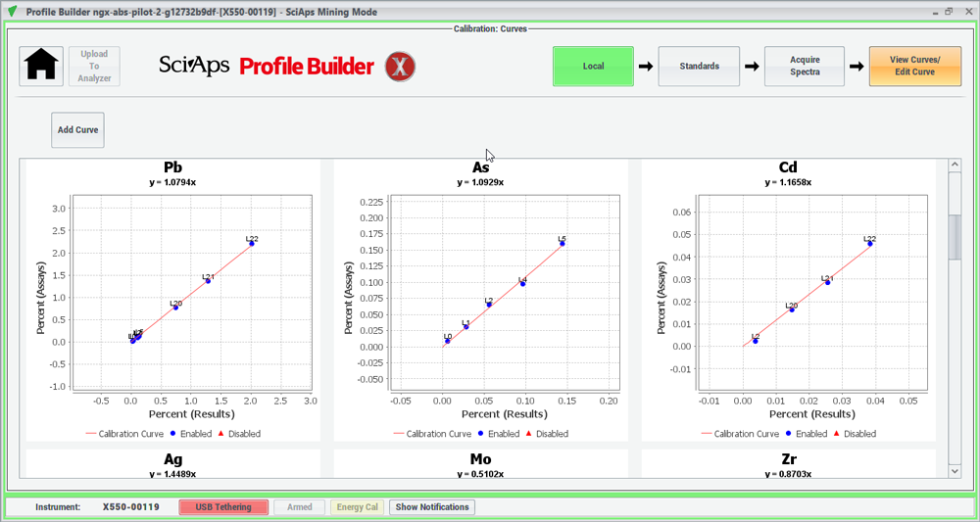Click data point L5 in As chart
Image resolution: width=980 pixels, height=522 pixels.
562,244
